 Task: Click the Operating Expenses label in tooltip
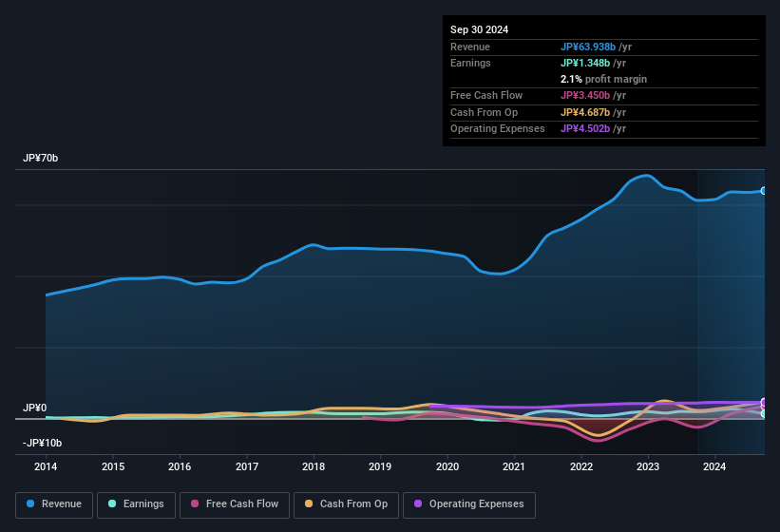tap(498, 128)
